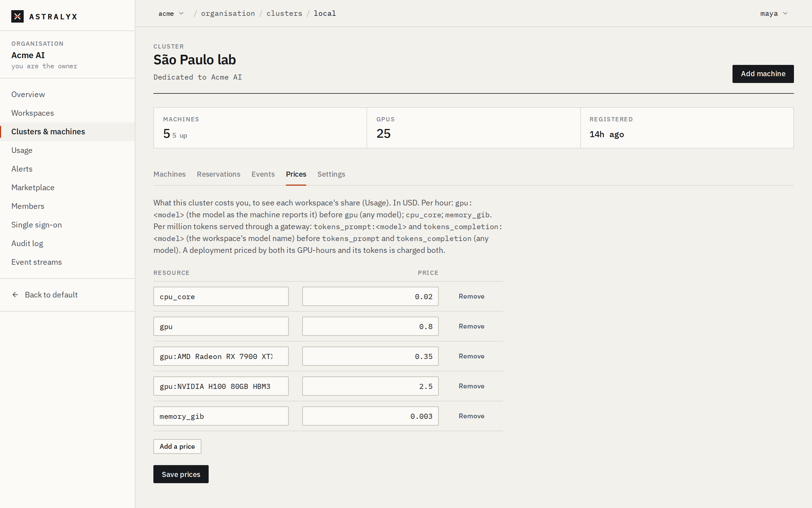This screenshot has width=812, height=508.
Task: Open the Audit log
Action: point(67,244)
